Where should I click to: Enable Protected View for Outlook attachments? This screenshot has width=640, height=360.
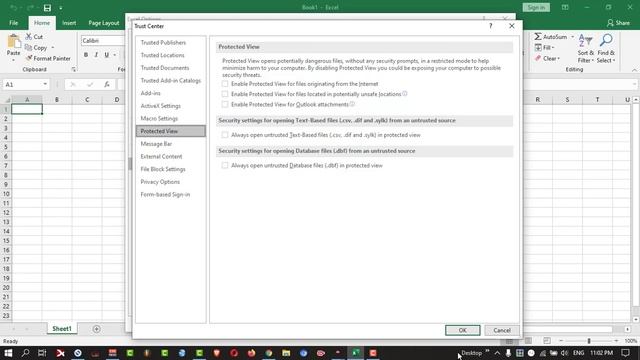(x=225, y=104)
